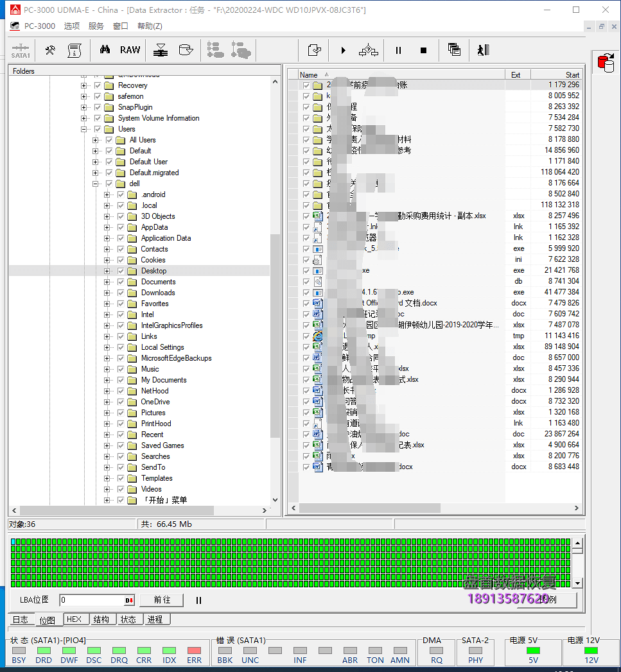This screenshot has width=621, height=672.
Task: Click the tree structure toolbar icon
Action: pos(215,50)
